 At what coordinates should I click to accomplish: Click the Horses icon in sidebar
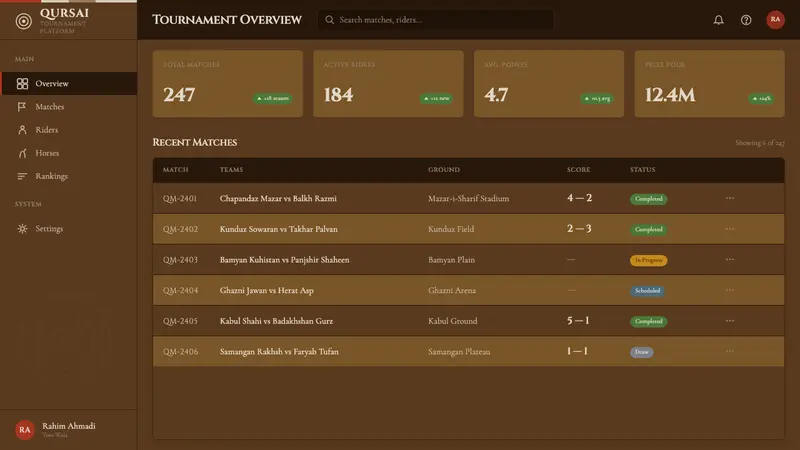(22, 153)
